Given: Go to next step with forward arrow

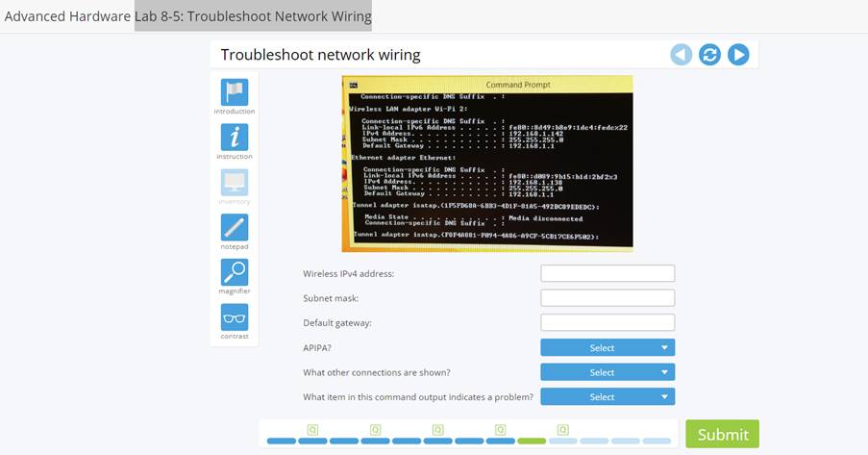Looking at the screenshot, I should 738,55.
